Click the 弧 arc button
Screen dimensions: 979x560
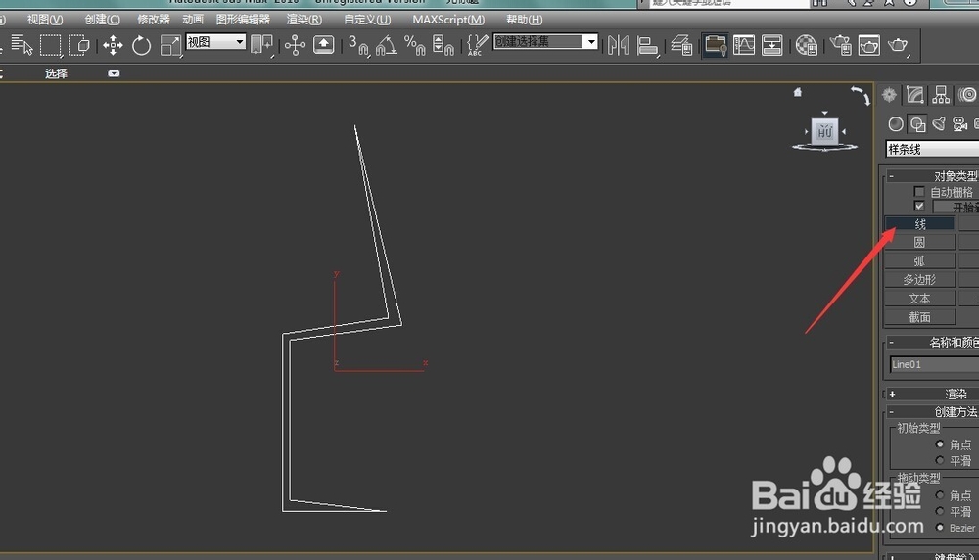(919, 261)
